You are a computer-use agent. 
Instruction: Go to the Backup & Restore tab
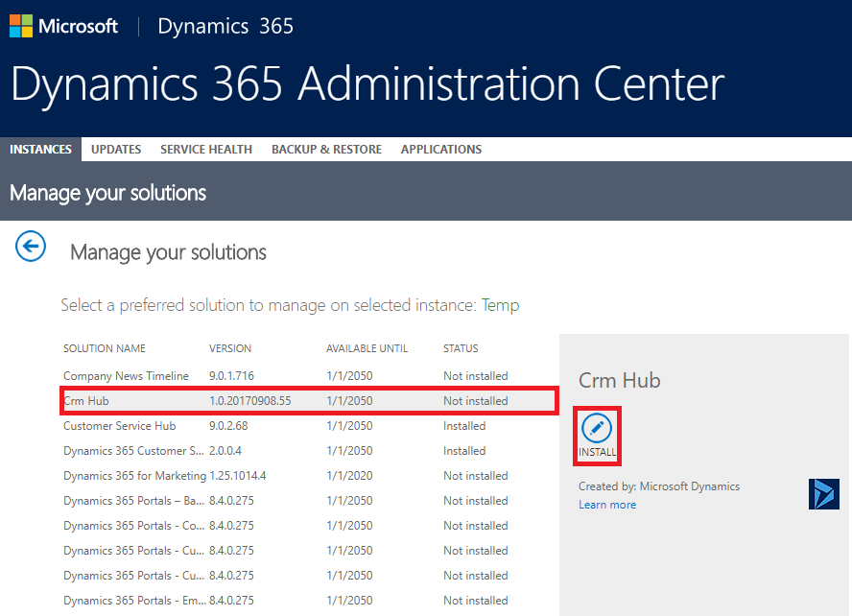[326, 150]
